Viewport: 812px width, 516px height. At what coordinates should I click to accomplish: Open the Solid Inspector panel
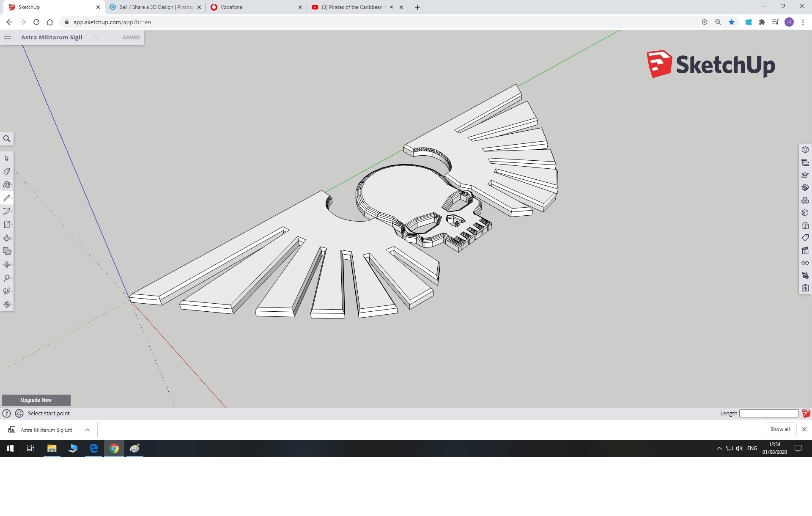(x=805, y=288)
